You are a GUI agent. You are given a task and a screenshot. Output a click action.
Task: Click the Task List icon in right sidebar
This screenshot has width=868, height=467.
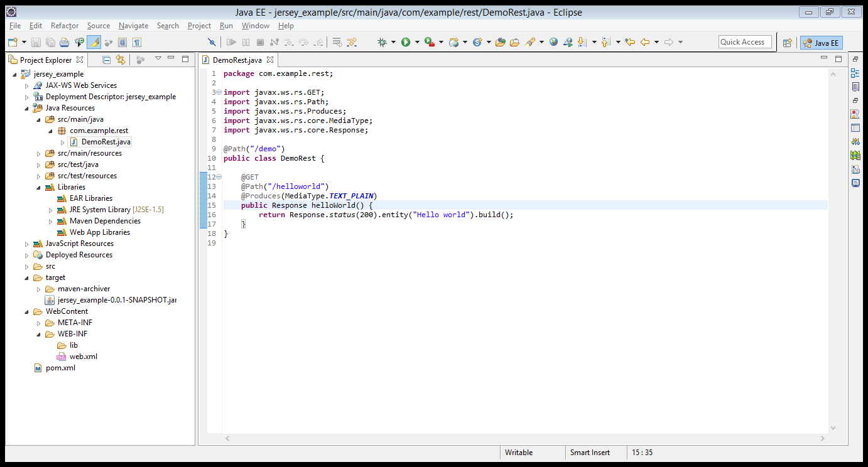pos(855,87)
